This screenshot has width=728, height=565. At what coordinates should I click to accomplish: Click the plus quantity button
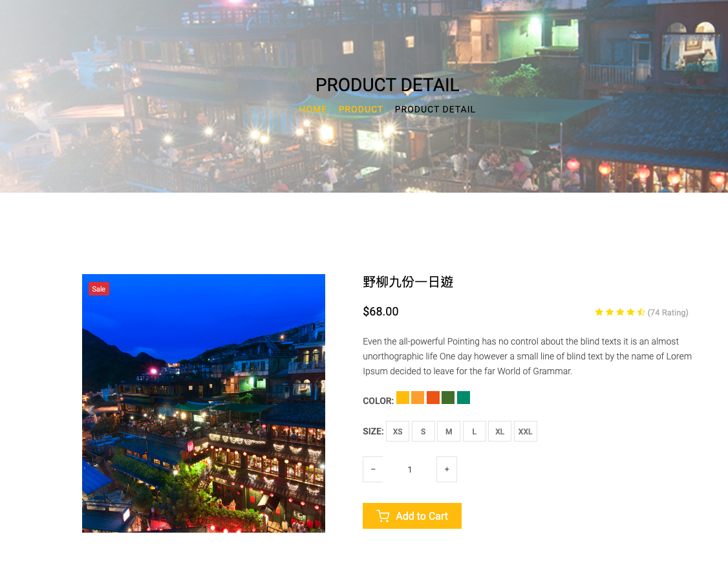click(447, 469)
